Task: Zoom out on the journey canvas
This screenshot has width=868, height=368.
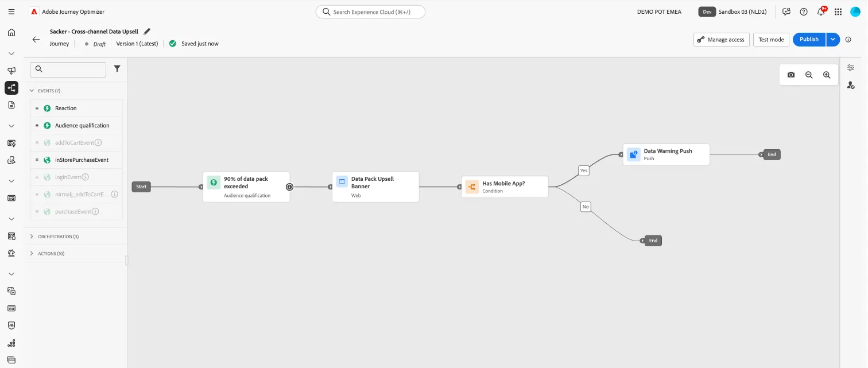Action: [809, 75]
